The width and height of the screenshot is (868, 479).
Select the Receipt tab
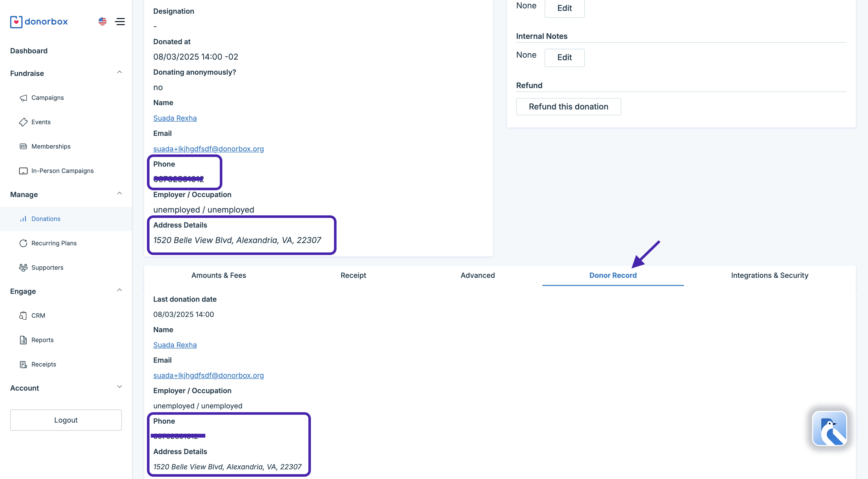pos(353,275)
